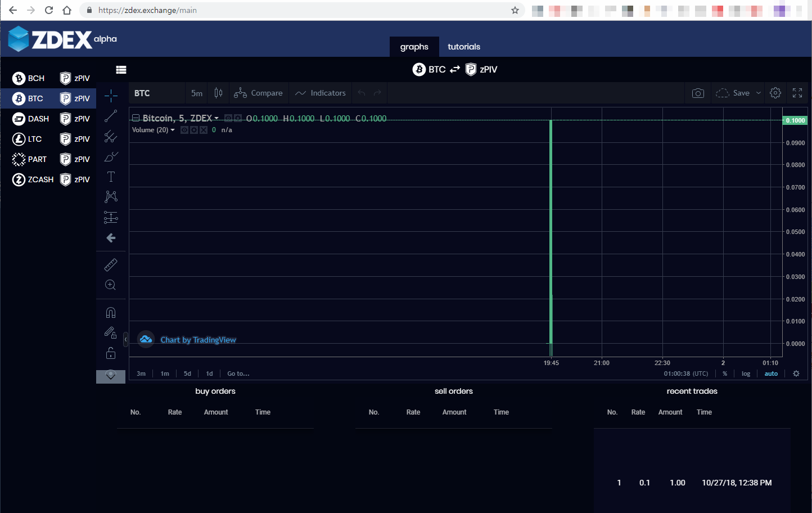Select the zoom in tool
The width and height of the screenshot is (812, 513).
[111, 285]
